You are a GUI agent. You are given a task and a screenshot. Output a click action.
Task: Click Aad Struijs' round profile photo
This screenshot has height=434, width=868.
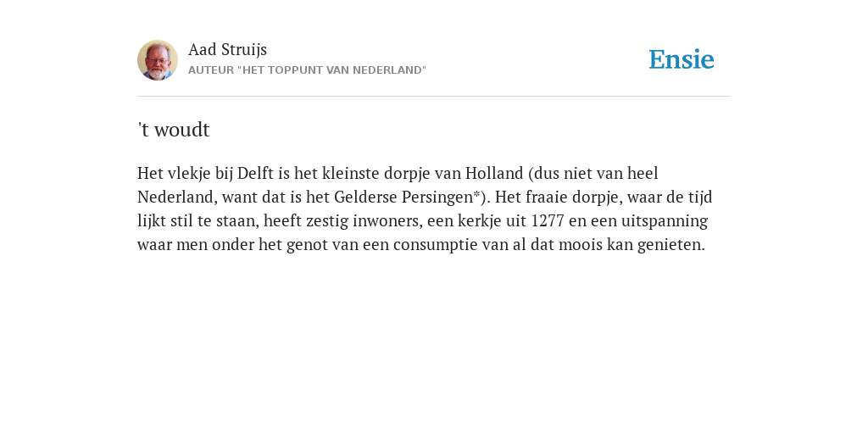pyautogui.click(x=158, y=60)
